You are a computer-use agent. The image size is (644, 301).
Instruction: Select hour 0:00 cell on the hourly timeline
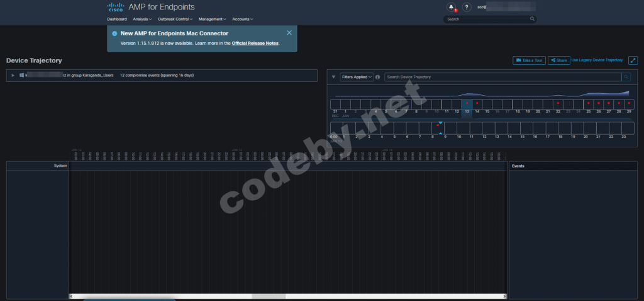point(337,128)
